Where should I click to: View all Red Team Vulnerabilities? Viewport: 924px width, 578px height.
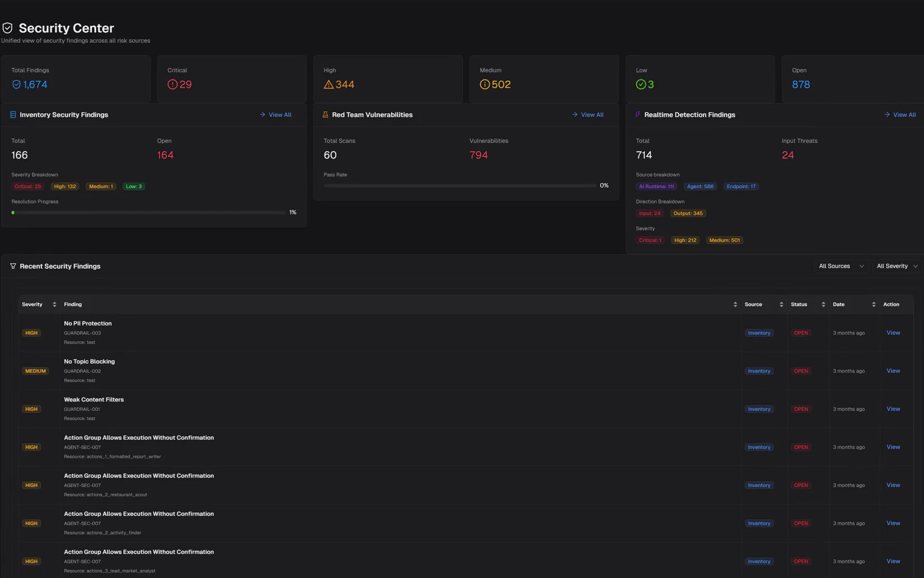(588, 115)
